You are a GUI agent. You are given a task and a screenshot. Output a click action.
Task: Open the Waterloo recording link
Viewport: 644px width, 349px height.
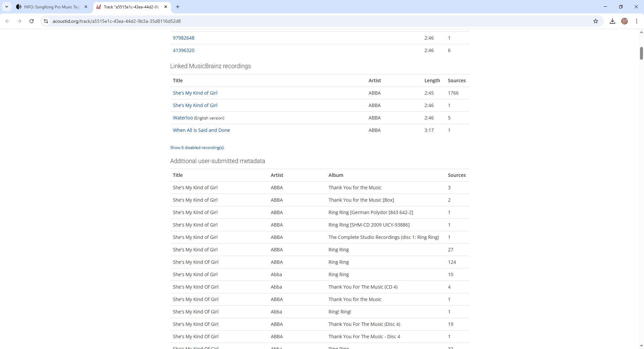[x=183, y=118]
